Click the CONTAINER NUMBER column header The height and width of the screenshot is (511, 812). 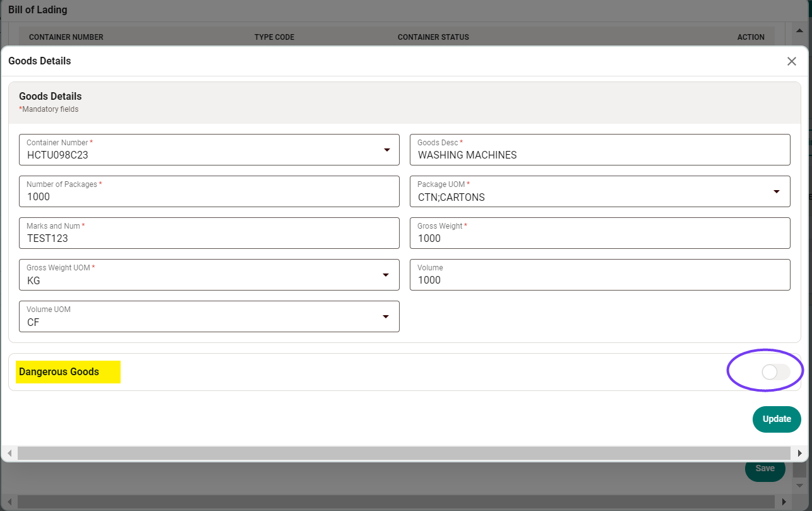(66, 37)
